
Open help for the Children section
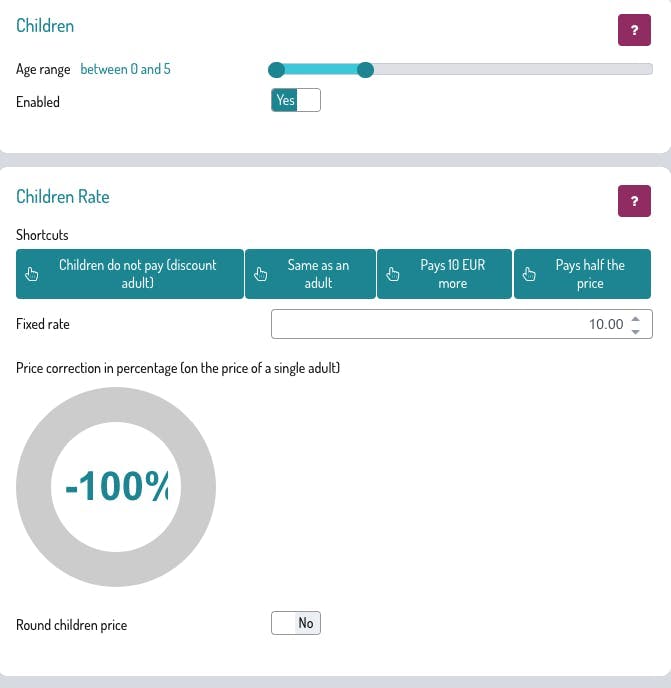coord(634,31)
